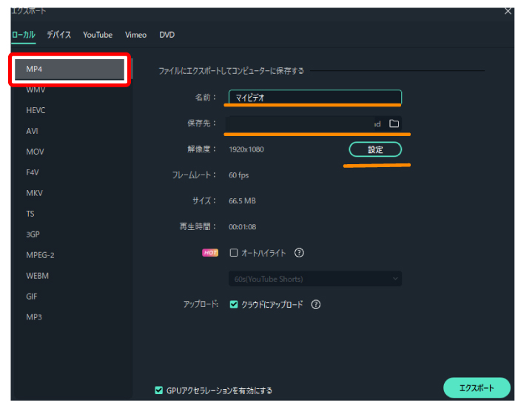Select the Vimeo tab

point(136,35)
